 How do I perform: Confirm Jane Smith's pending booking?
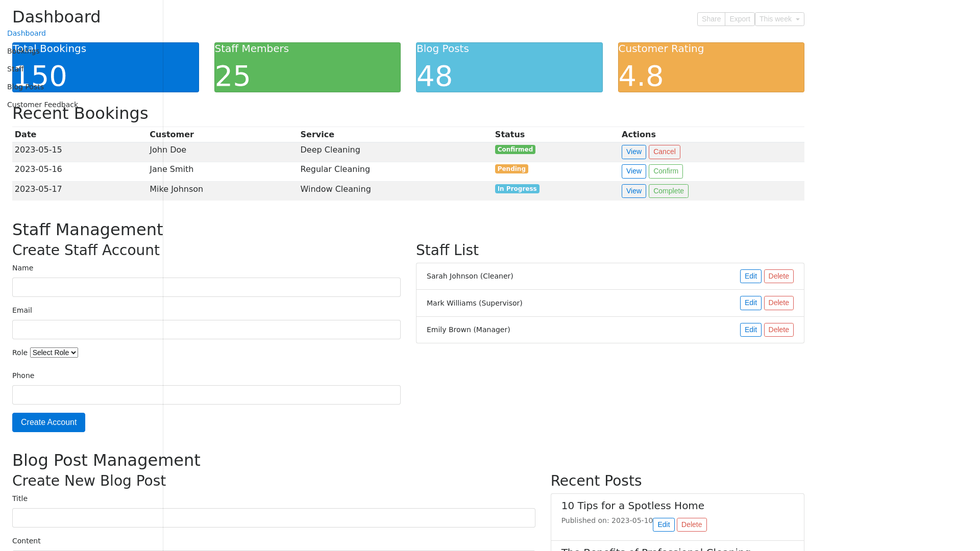coord(665,171)
